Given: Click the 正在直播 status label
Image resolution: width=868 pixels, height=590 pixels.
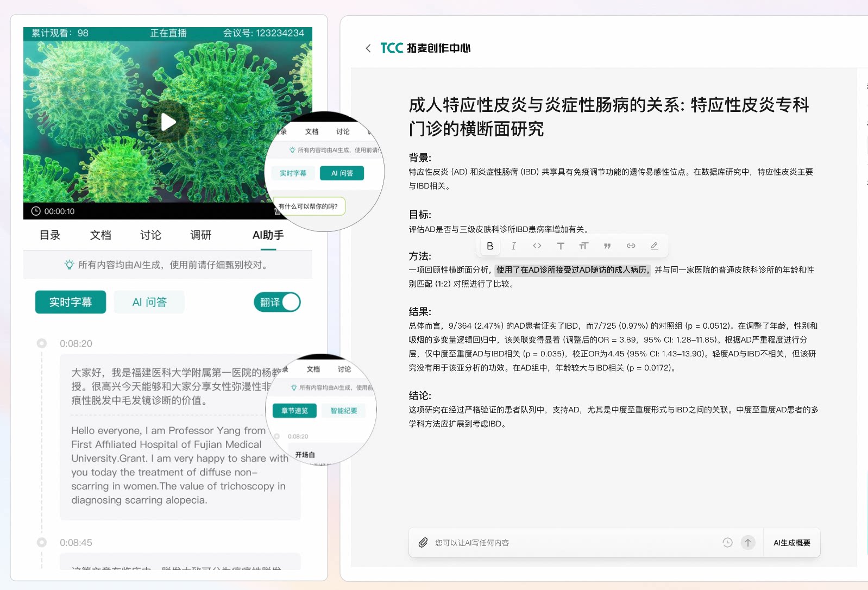Looking at the screenshot, I should tap(168, 33).
